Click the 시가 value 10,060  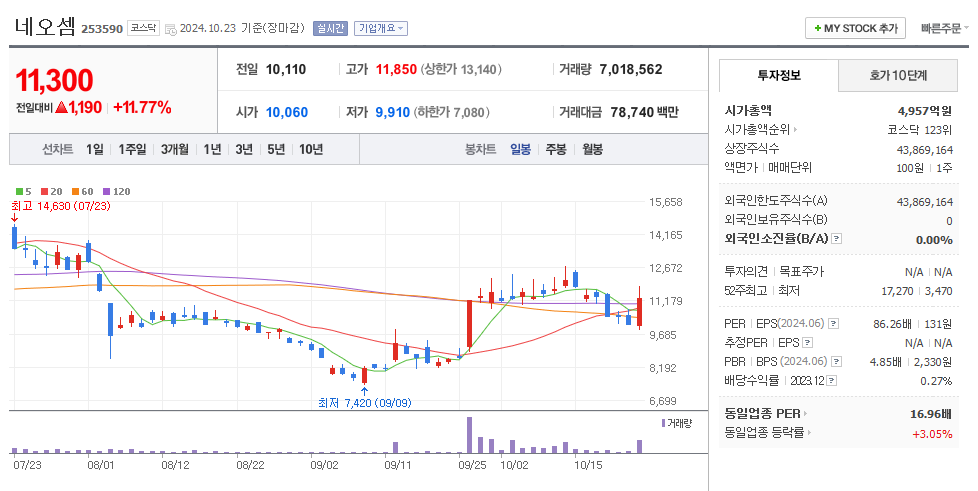tap(287, 112)
